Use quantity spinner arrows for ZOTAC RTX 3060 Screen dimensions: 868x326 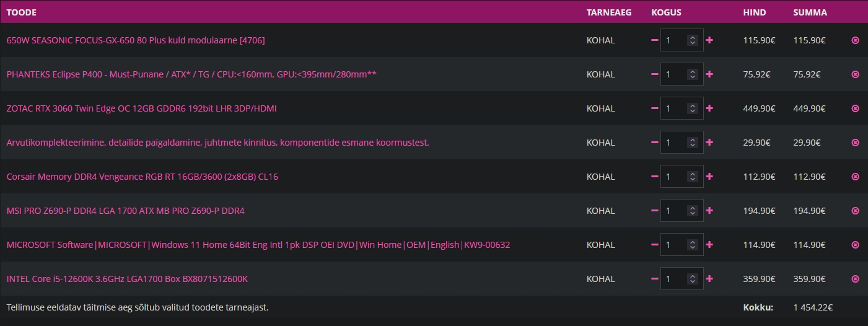pyautogui.click(x=693, y=108)
